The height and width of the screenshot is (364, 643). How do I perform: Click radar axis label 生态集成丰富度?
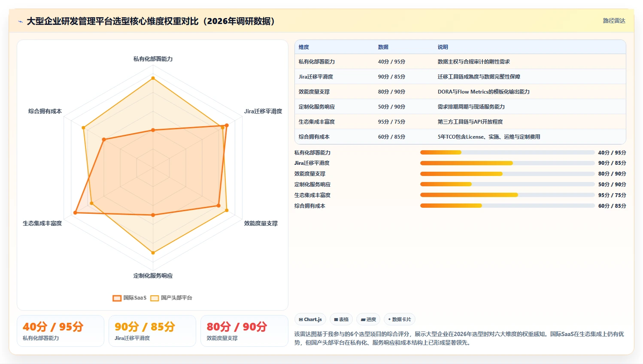coord(42,223)
